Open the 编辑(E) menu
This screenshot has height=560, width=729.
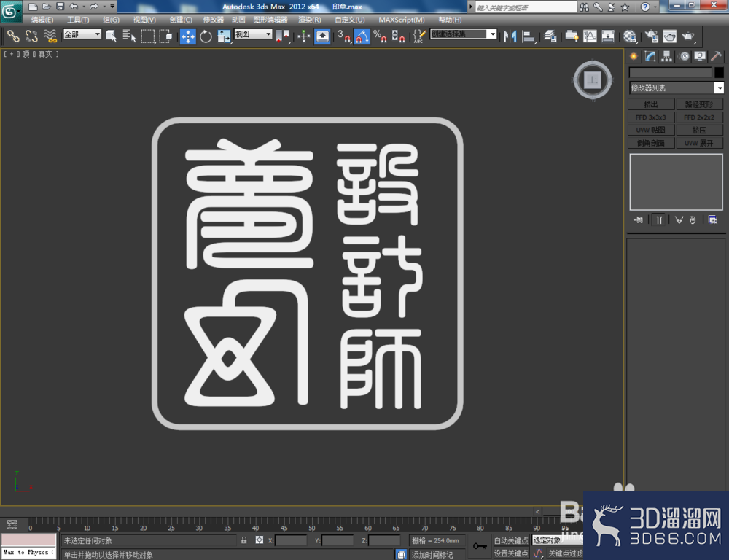coord(42,20)
